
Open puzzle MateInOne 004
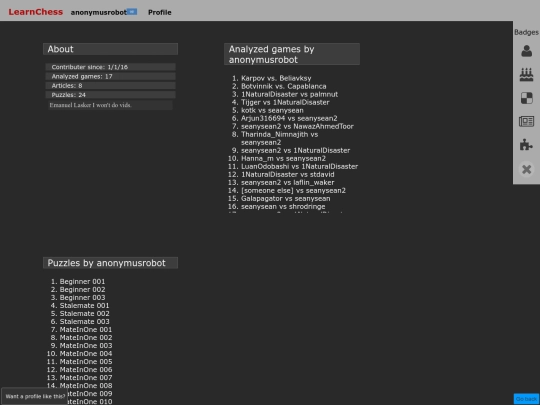tap(86, 353)
